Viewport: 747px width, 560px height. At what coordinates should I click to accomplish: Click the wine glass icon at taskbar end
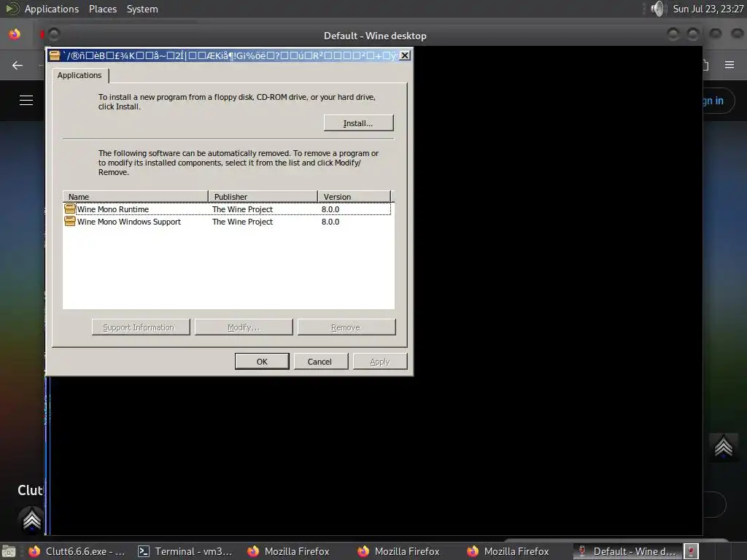(x=691, y=551)
